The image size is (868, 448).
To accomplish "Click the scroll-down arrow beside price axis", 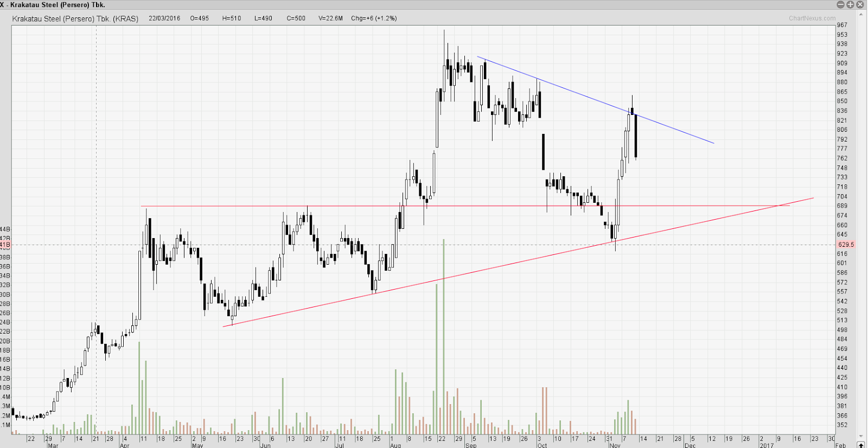I will (861, 436).
